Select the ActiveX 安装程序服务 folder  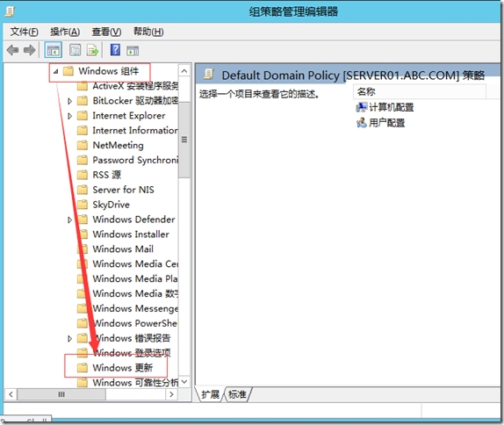coord(135,86)
